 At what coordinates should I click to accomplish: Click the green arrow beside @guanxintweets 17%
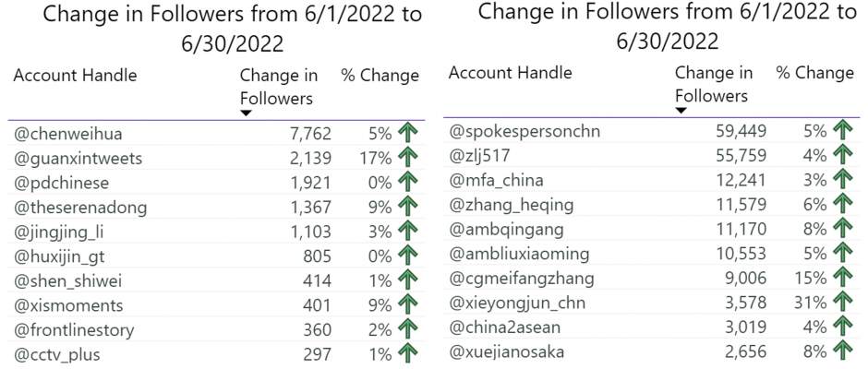408,159
